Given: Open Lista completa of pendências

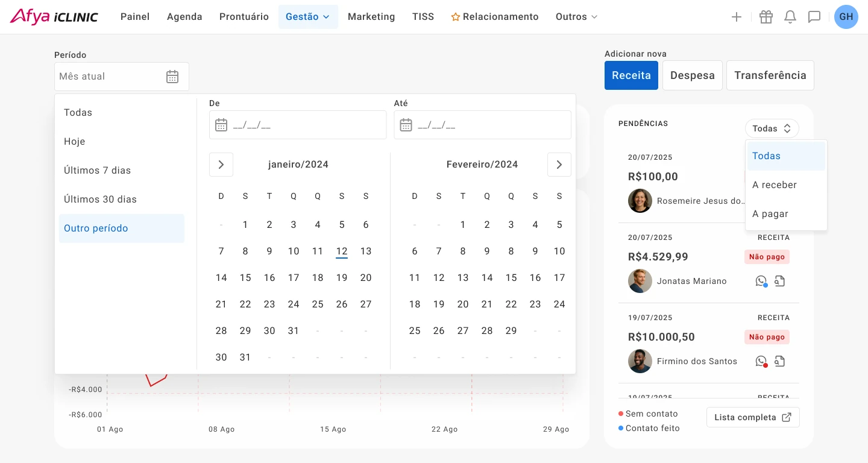Looking at the screenshot, I should (753, 417).
